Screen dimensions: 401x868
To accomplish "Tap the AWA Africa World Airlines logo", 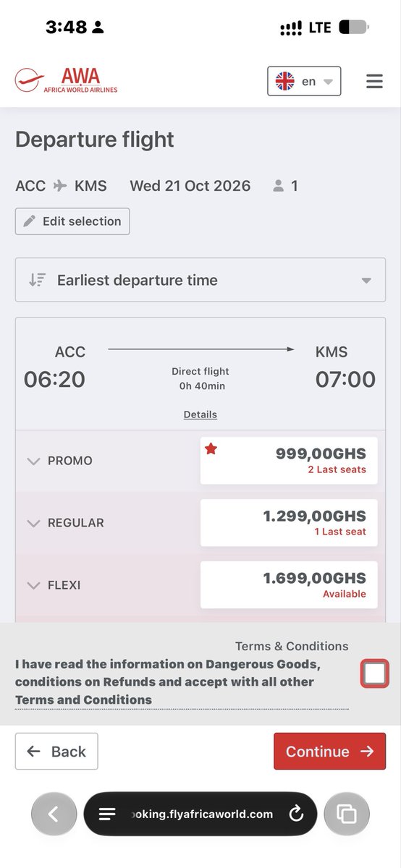I will (x=66, y=80).
